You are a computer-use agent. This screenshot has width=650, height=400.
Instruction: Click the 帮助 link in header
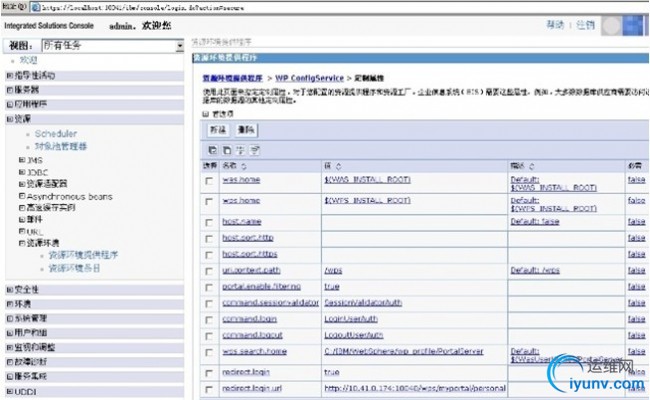pos(555,25)
